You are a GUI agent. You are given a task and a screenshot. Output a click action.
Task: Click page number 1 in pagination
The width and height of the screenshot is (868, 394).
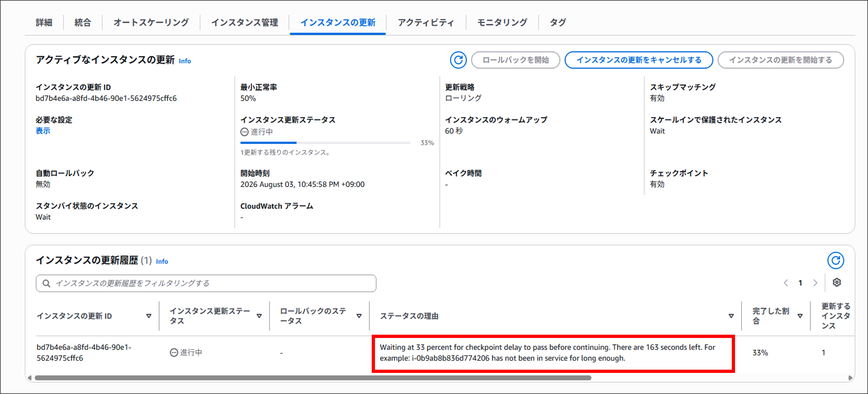800,283
